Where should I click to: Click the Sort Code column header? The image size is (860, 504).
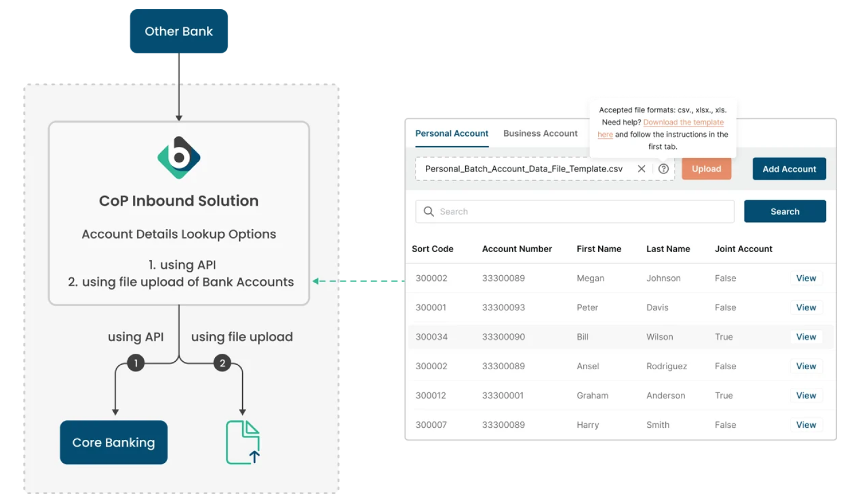[432, 249]
